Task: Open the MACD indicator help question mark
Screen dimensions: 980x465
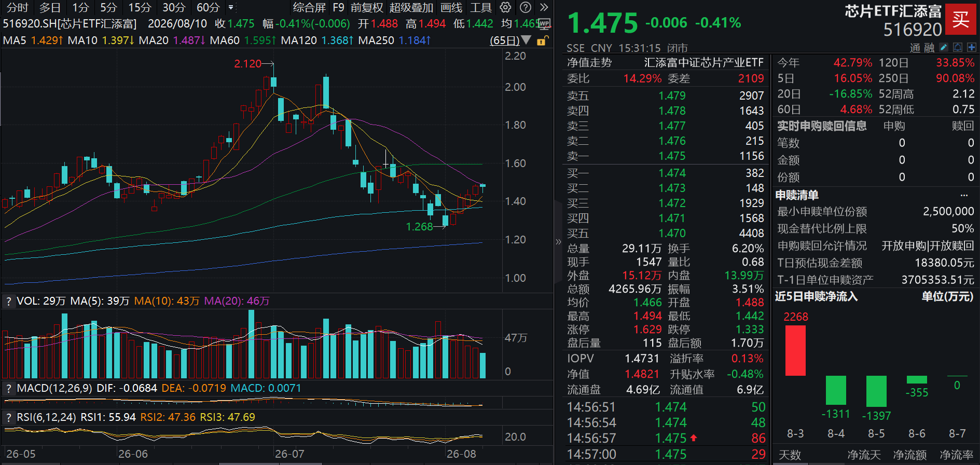Action: (8, 388)
